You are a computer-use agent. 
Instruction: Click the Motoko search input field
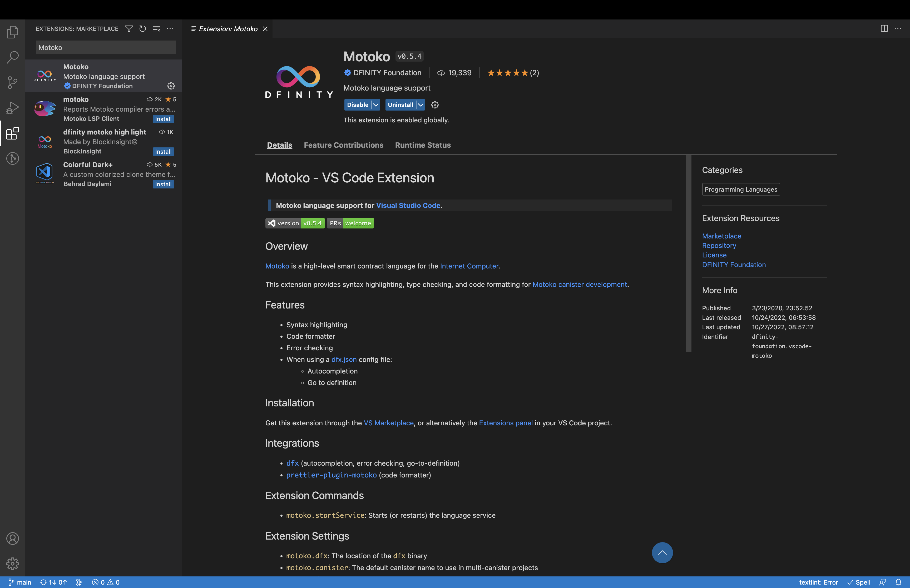point(106,47)
